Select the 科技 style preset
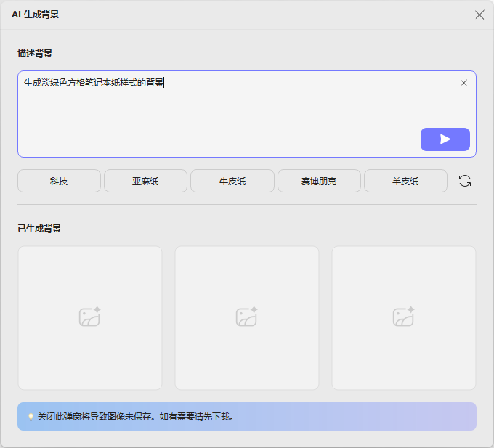The height and width of the screenshot is (448, 494). [59, 181]
